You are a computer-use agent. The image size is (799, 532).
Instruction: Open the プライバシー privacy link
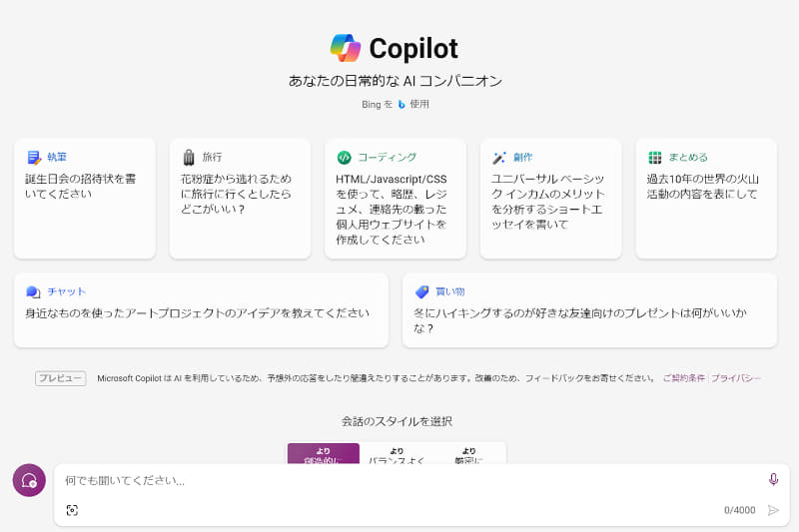click(736, 378)
